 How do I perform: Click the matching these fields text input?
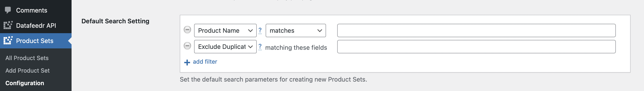pyautogui.click(x=476, y=47)
